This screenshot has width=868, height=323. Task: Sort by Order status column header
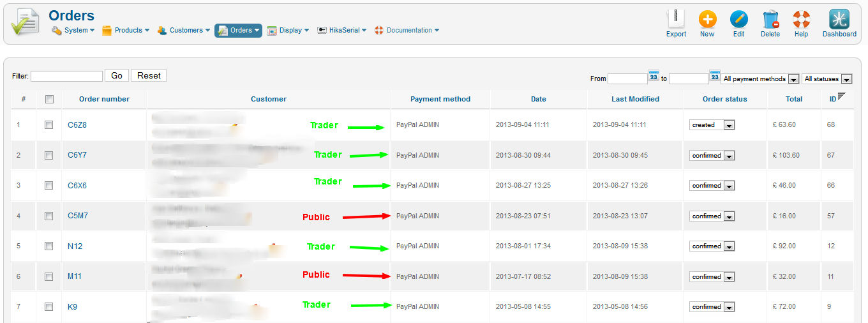tap(725, 99)
